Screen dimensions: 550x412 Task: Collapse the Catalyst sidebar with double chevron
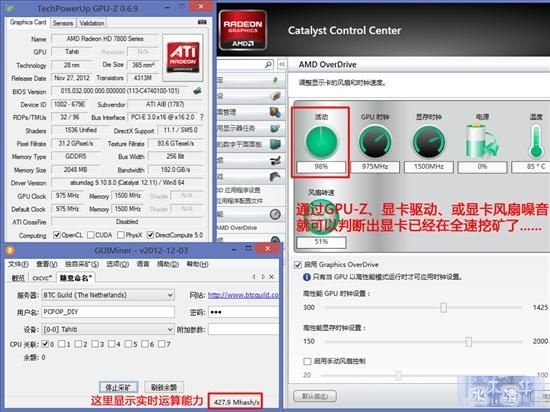(282, 65)
